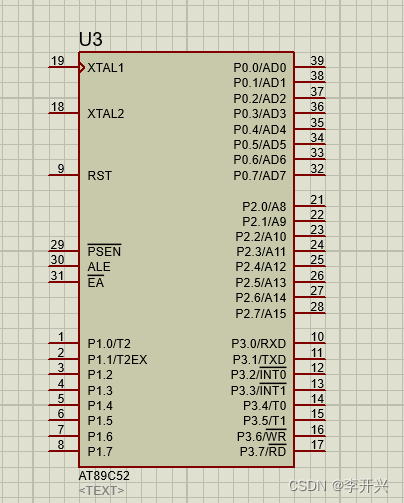Select pin number 32 beside P0.7/AD7
Viewport: 404px width, 503px height.
point(317,169)
